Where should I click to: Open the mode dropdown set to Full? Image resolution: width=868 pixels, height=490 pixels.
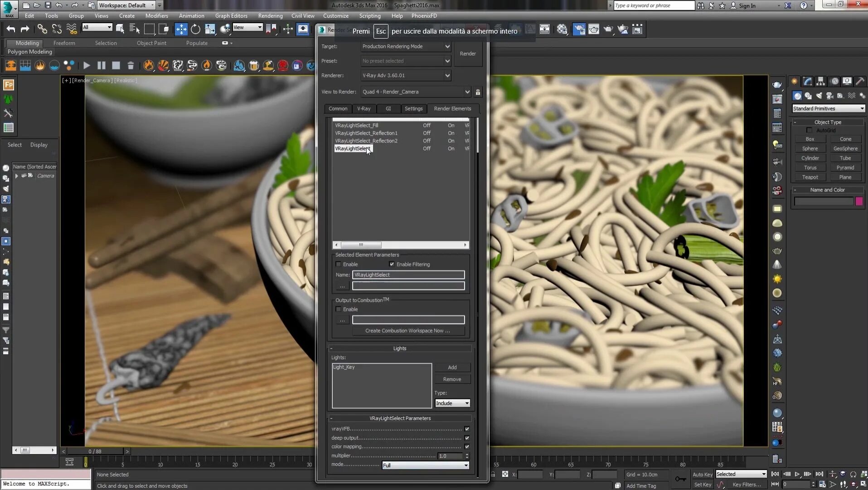coord(425,465)
